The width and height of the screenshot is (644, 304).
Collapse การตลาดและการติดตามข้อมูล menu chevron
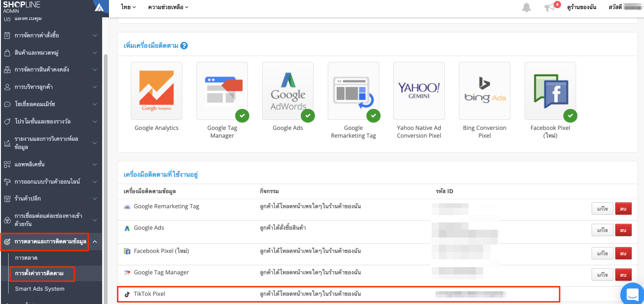point(95,242)
